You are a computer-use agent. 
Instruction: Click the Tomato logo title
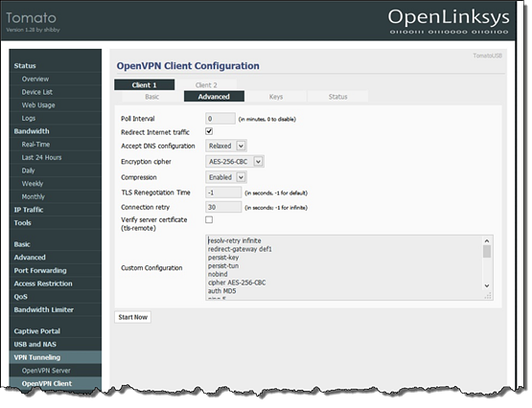pos(31,18)
